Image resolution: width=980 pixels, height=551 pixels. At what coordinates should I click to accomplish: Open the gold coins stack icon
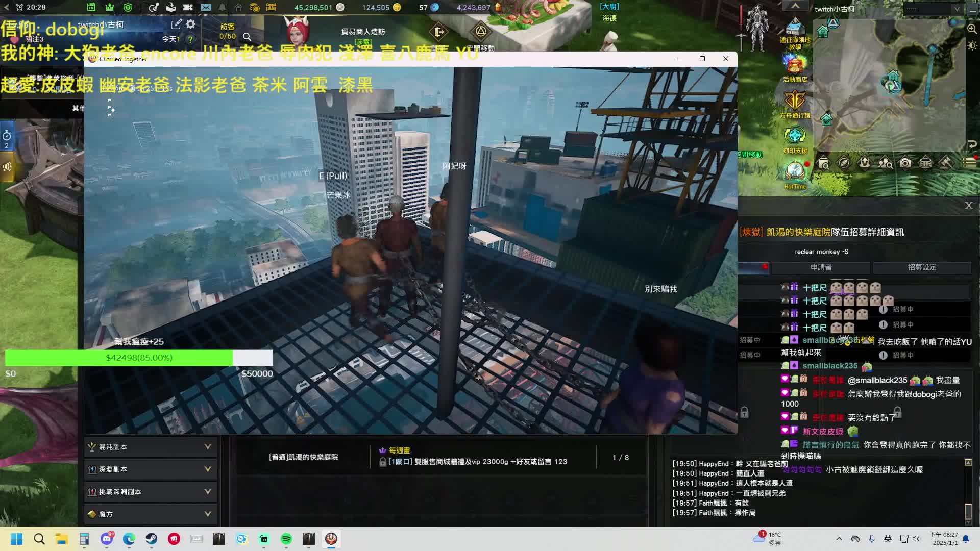[x=255, y=7]
